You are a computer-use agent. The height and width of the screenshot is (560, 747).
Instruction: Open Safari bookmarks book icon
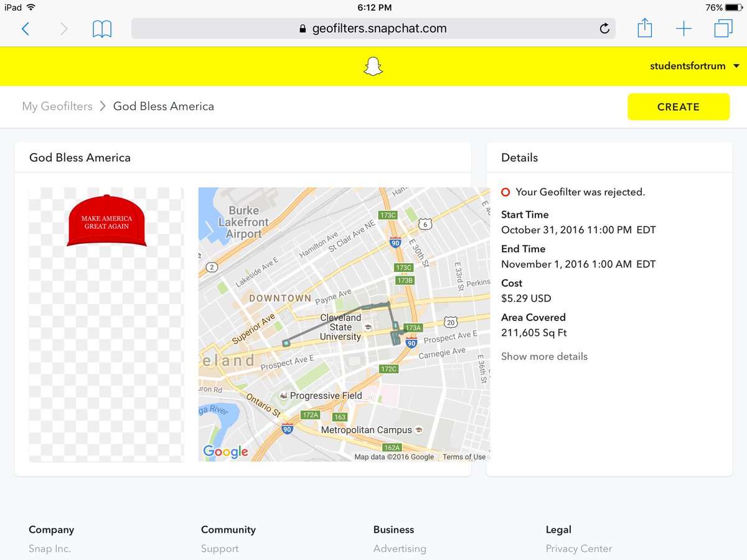[102, 29]
